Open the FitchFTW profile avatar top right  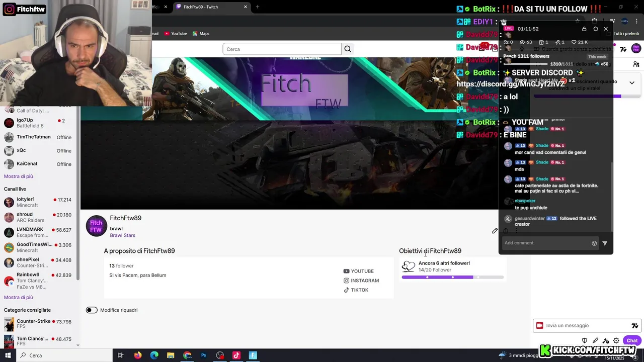click(636, 49)
